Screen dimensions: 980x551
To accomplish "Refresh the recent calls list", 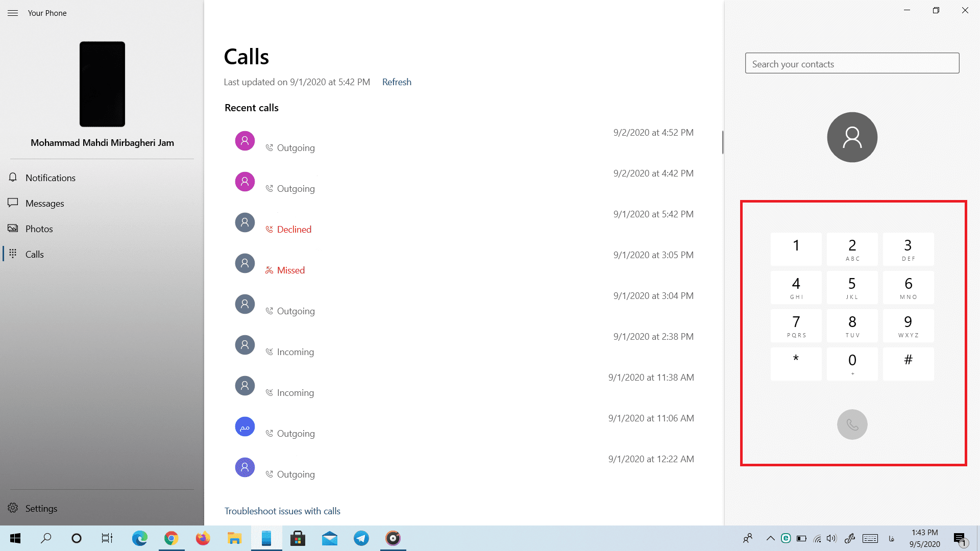I will [x=397, y=82].
